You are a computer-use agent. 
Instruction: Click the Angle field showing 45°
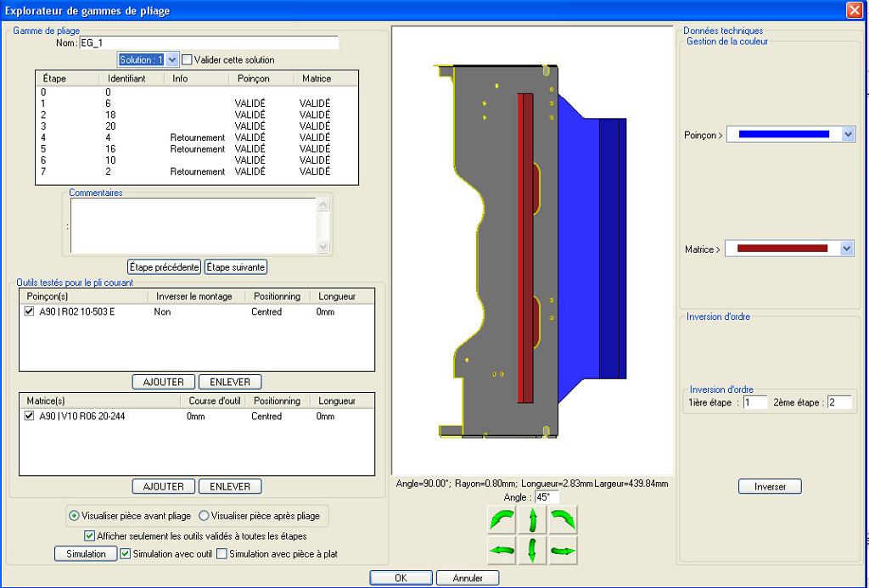click(x=547, y=497)
